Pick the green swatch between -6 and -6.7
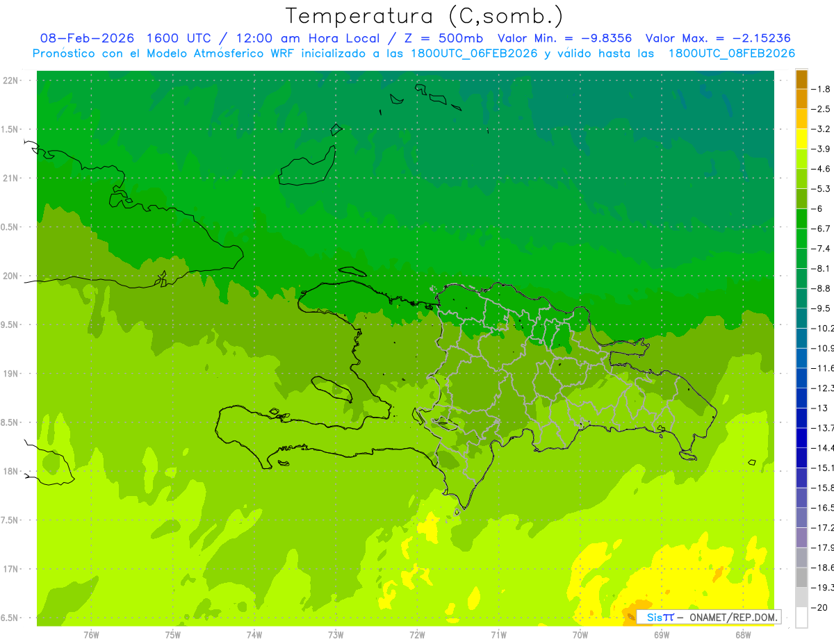Image resolution: width=834 pixels, height=644 pixels. point(801,219)
